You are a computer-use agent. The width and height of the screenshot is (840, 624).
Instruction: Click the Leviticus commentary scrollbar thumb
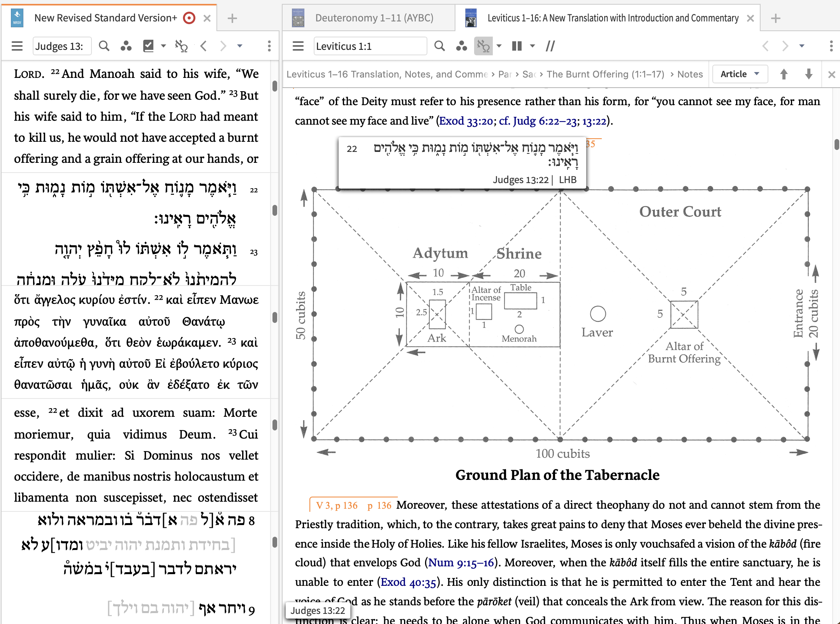pos(836,144)
